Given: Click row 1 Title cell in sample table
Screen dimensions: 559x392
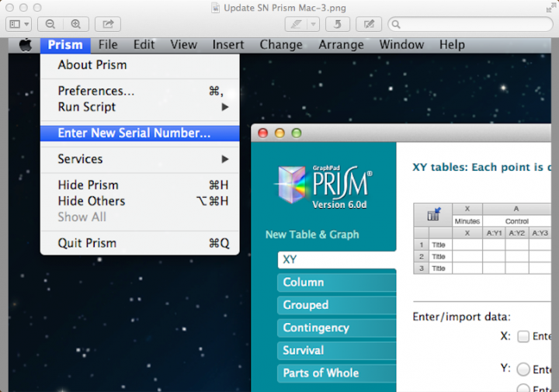Looking at the screenshot, I should click(x=440, y=245).
